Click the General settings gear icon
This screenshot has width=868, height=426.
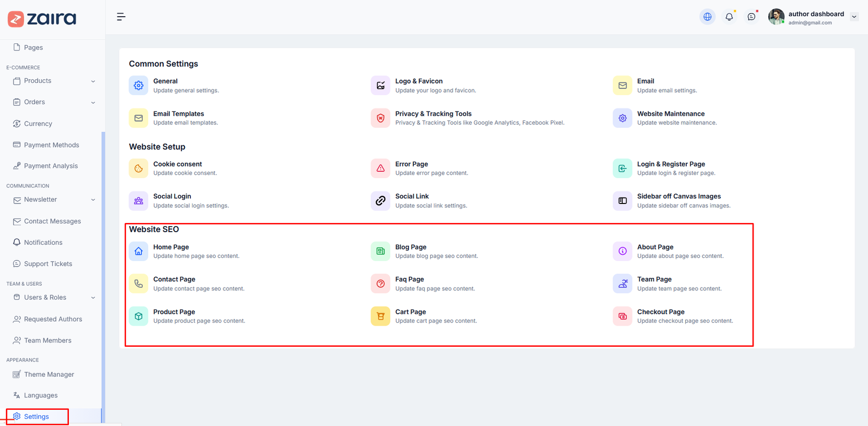(138, 86)
